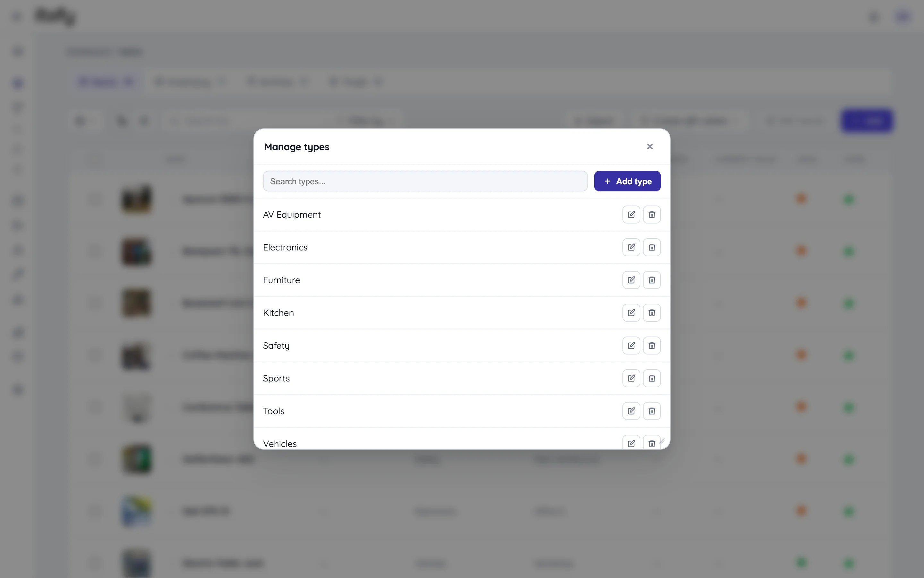Edit the Safety type
This screenshot has height=578, width=924.
point(631,346)
